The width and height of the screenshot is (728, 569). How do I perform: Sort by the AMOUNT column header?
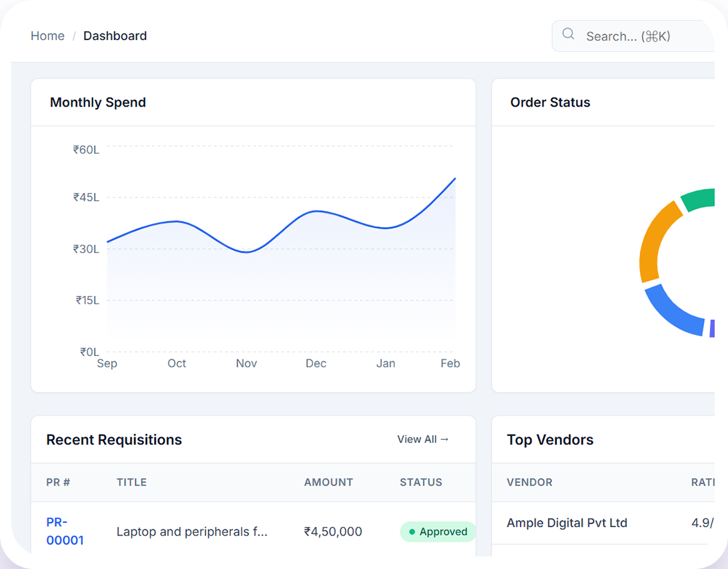(328, 482)
